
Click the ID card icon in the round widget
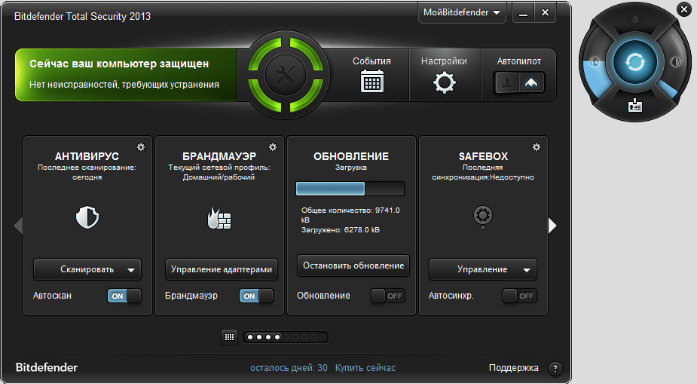635,105
